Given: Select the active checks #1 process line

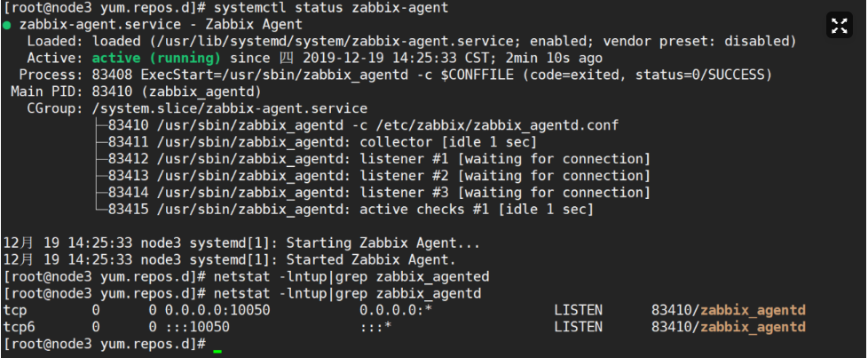Looking at the screenshot, I should click(x=349, y=210).
